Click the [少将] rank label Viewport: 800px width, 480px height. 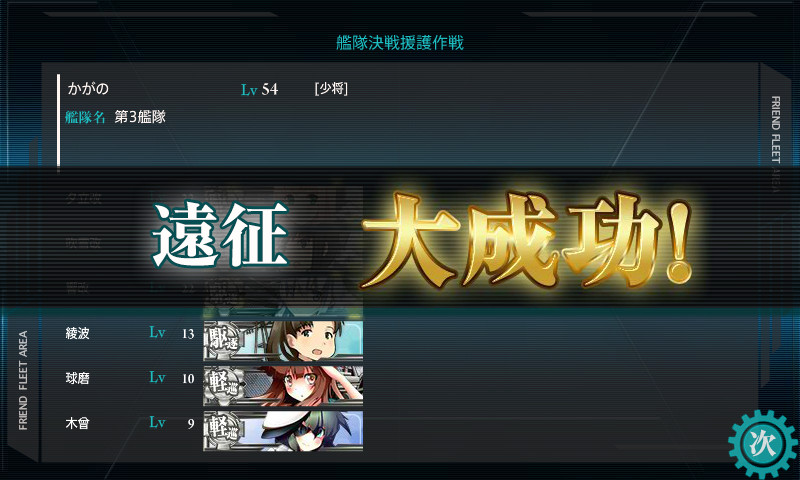click(x=331, y=89)
